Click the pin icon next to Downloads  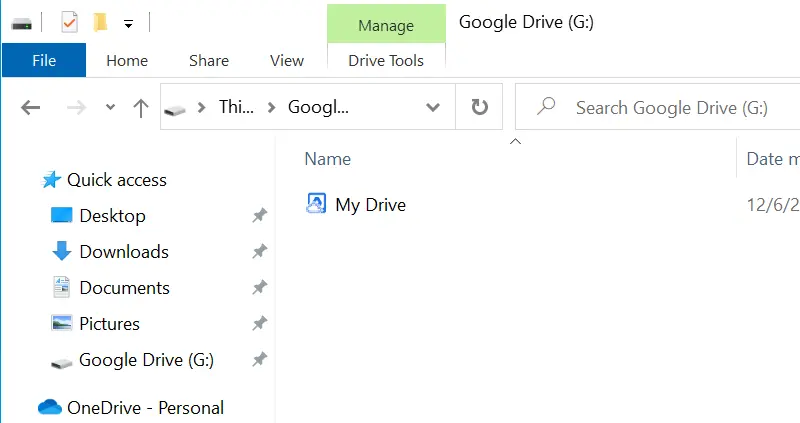pos(260,251)
